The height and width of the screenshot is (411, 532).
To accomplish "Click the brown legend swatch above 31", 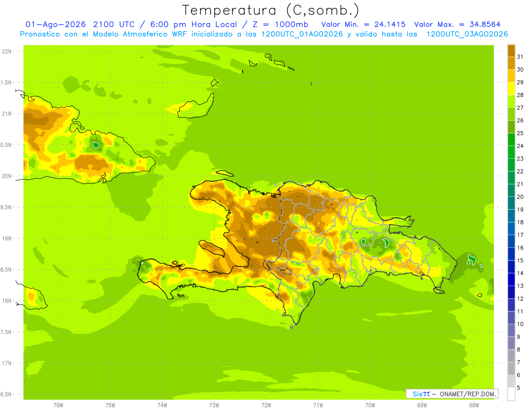I will point(511,51).
